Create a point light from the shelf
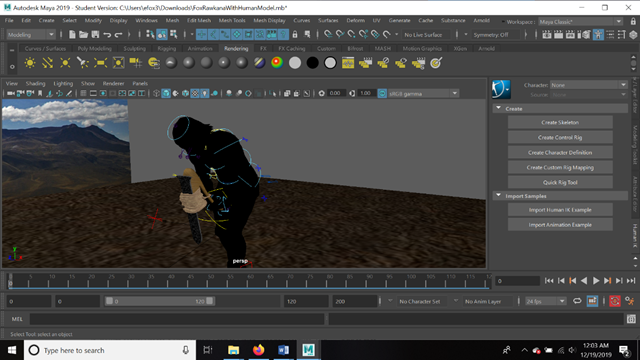The image size is (640, 360). [65, 63]
